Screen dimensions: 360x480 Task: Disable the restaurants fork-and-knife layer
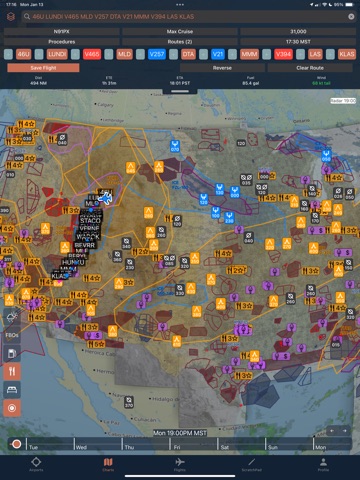[x=12, y=371]
